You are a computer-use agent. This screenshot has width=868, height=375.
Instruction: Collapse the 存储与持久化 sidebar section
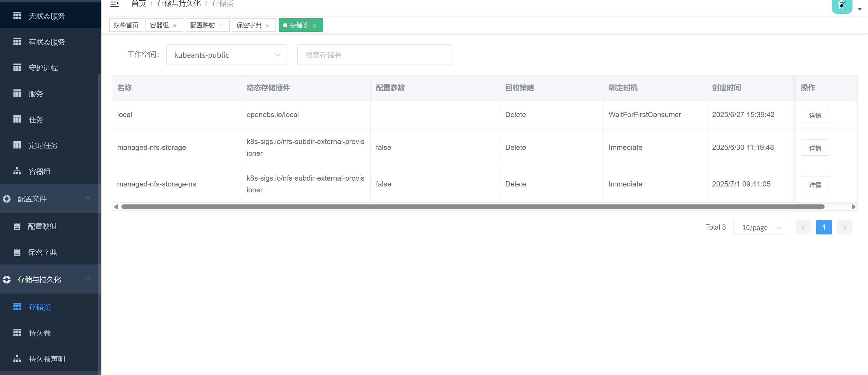(88, 279)
